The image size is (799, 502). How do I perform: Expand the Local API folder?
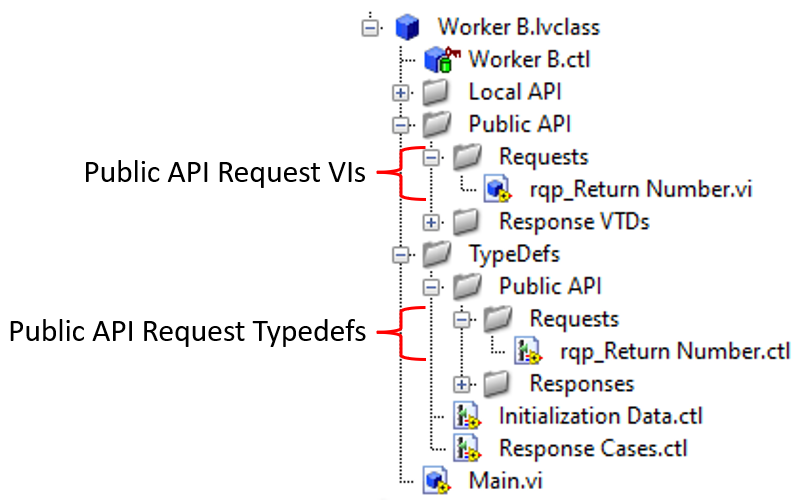coord(402,92)
